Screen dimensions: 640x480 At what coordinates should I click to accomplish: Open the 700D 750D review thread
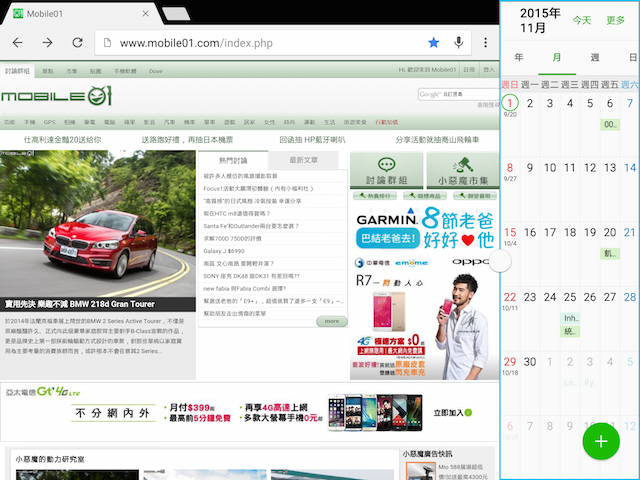coord(232,238)
